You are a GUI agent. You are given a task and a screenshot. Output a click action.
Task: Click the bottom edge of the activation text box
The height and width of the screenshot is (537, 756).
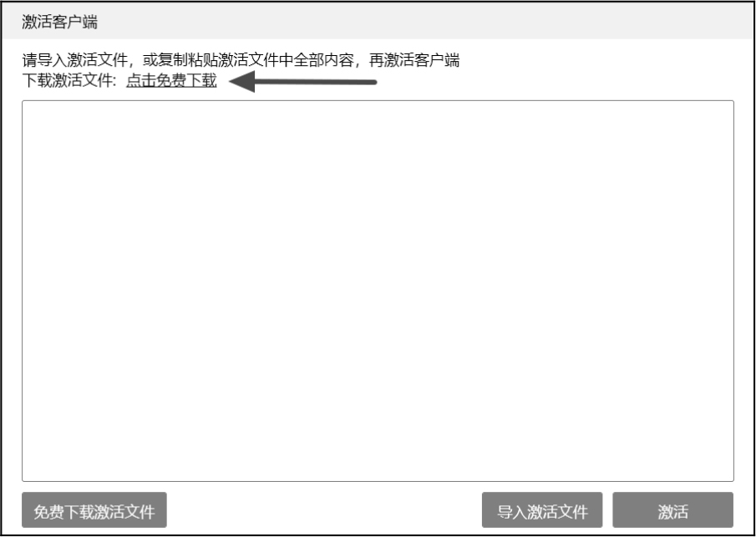click(x=378, y=481)
